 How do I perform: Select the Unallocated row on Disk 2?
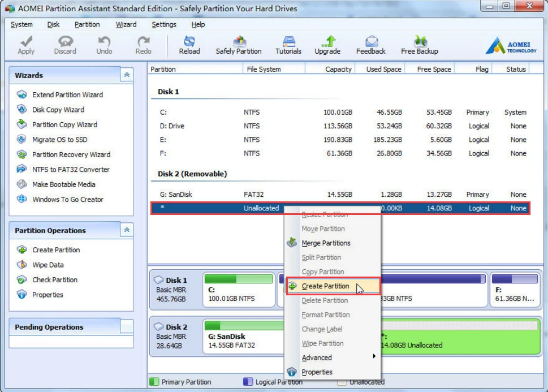(340, 208)
